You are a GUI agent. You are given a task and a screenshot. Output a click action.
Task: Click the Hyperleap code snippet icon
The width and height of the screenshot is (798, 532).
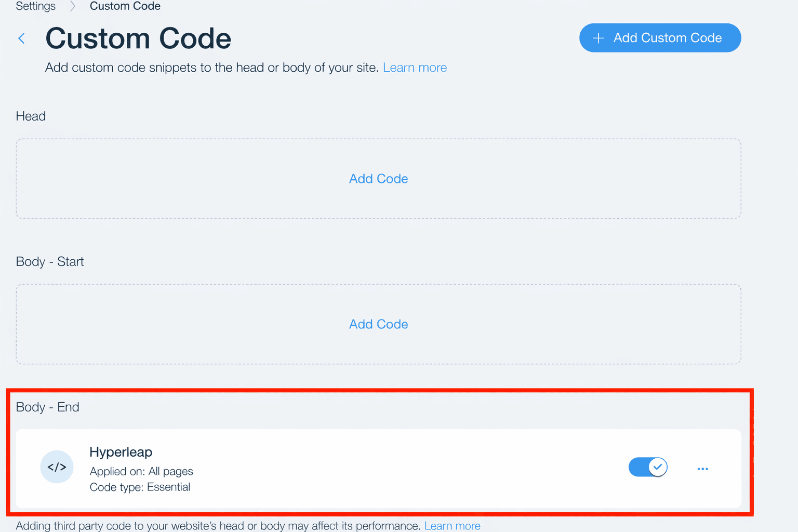coord(57,467)
